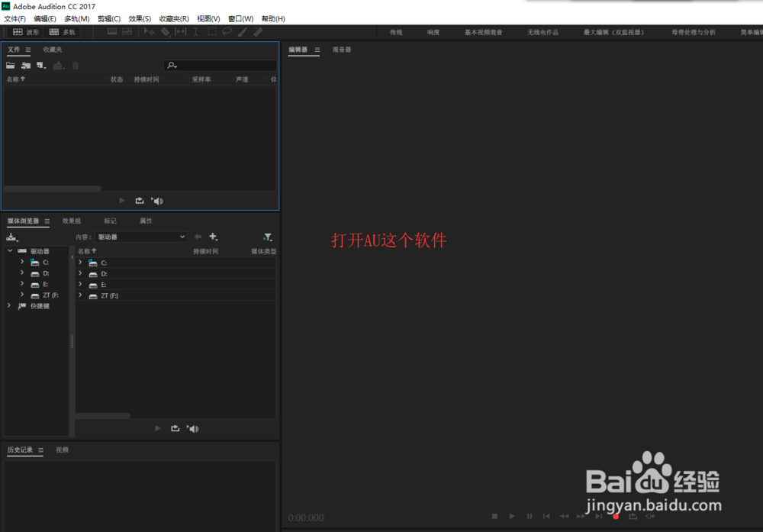Open the 收藏夹(R) menu

[x=174, y=18]
